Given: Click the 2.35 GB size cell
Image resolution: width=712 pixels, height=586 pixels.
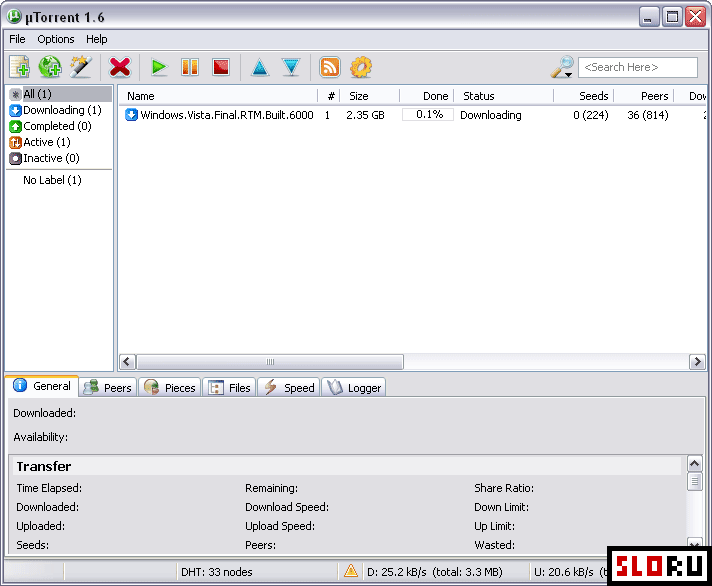Looking at the screenshot, I should pos(365,115).
